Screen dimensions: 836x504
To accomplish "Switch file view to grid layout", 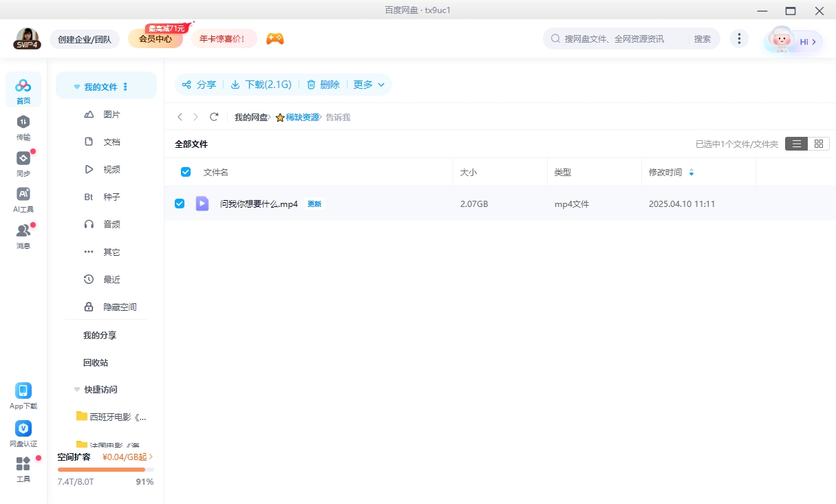I will 819,144.
